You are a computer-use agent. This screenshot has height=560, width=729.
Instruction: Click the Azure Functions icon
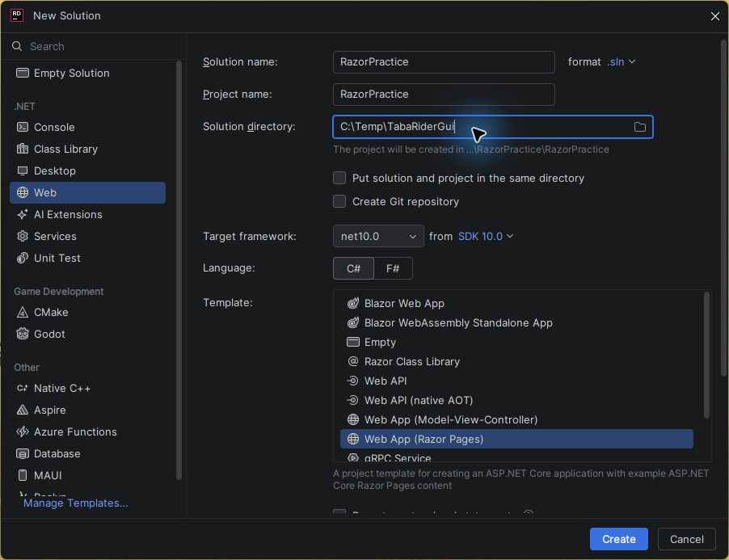(23, 432)
